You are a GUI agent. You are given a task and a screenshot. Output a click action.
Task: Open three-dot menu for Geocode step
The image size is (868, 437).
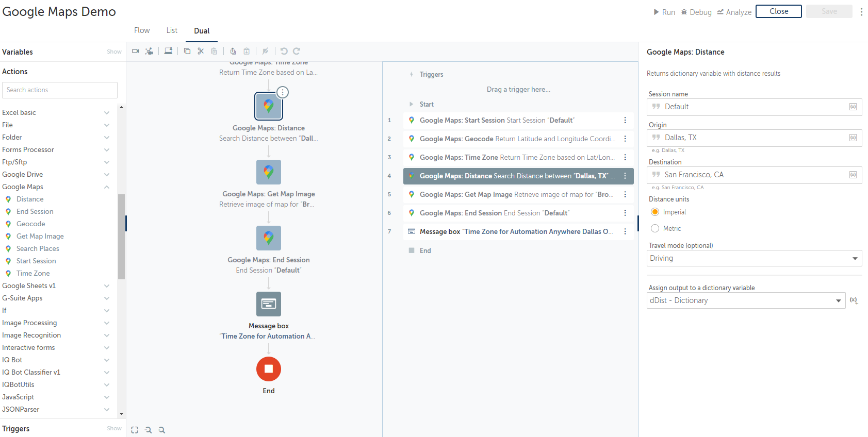click(x=625, y=139)
